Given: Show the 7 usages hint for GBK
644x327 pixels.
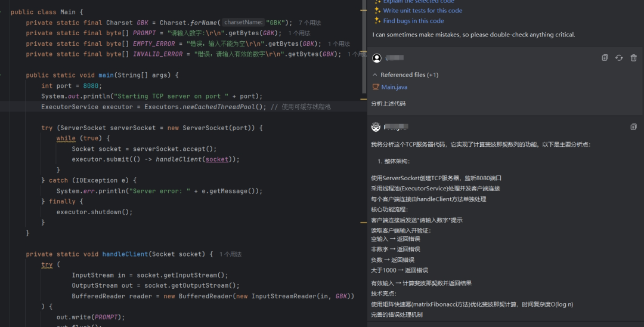Looking at the screenshot, I should [x=309, y=23].
